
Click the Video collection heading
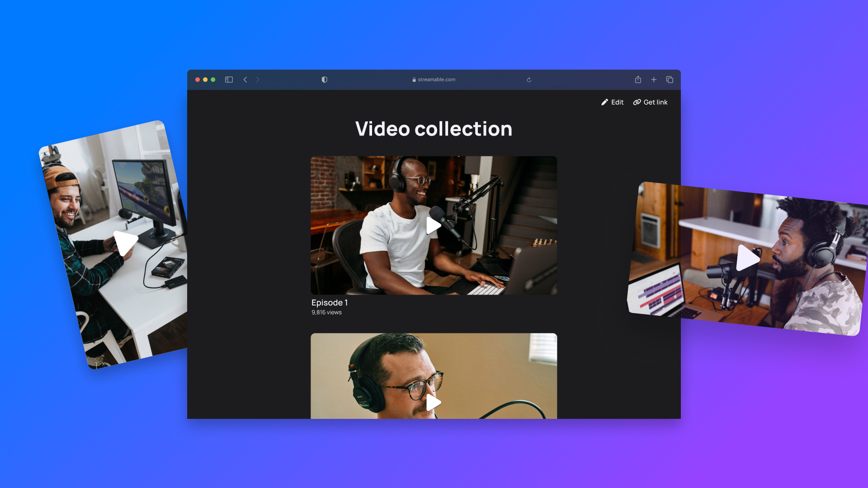tap(434, 129)
